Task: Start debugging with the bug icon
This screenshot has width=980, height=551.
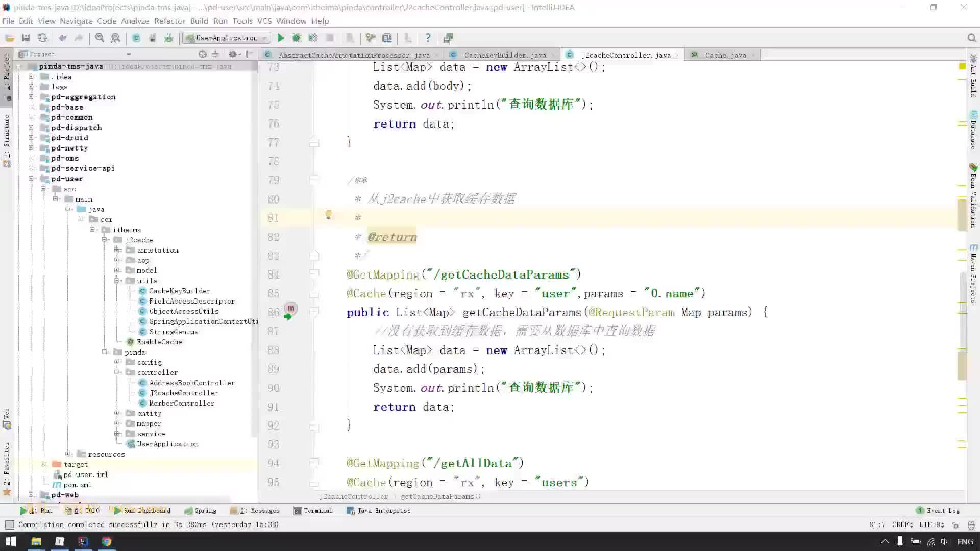Action: coord(297,38)
